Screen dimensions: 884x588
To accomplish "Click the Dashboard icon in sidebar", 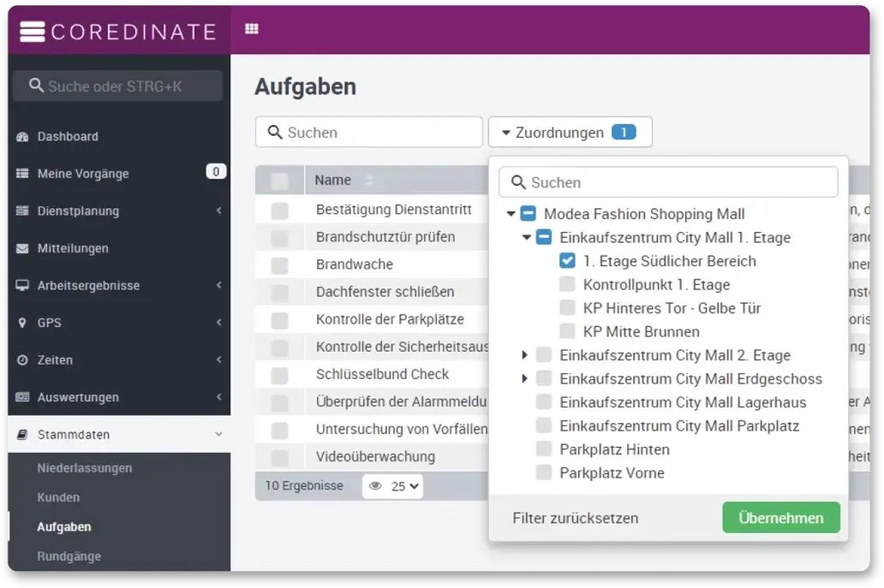I will [x=22, y=137].
